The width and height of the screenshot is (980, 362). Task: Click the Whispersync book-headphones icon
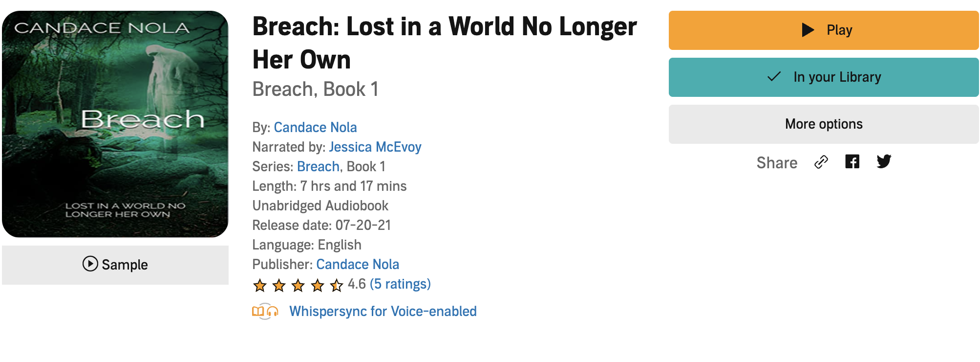point(265,311)
